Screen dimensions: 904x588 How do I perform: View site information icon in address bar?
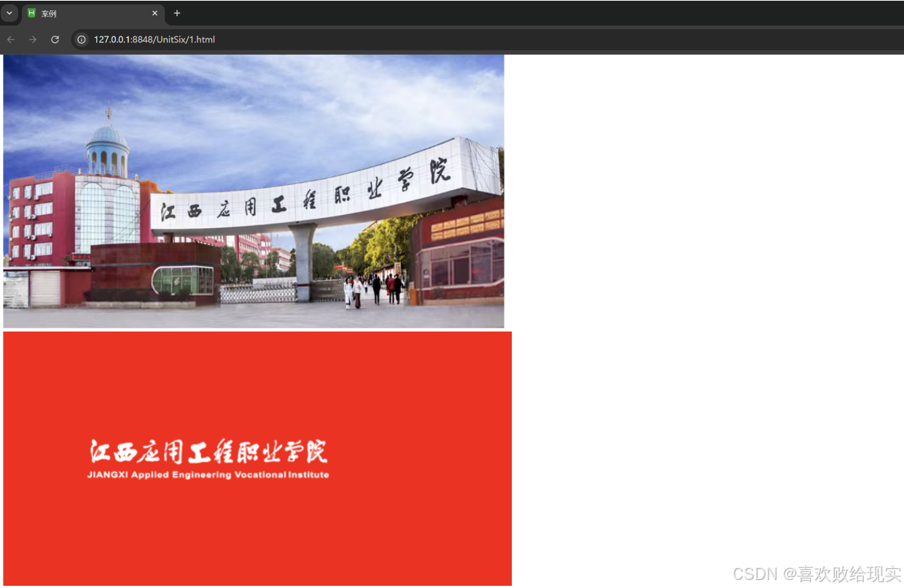82,39
